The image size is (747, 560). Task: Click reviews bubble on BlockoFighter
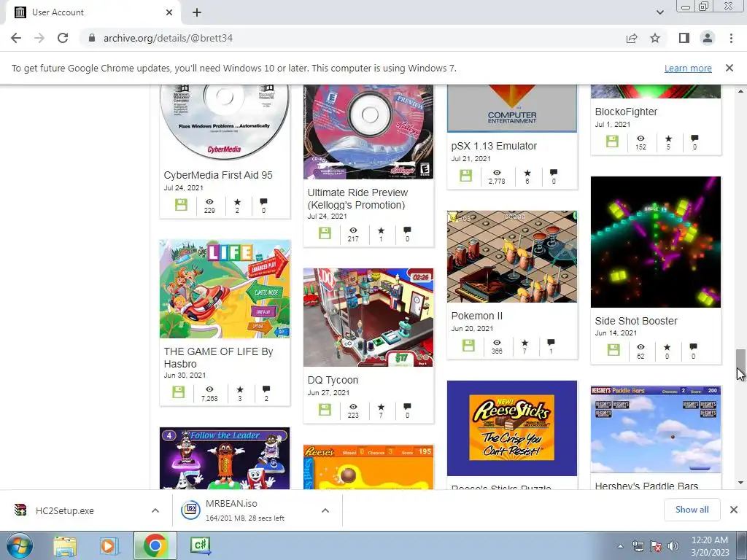coord(694,138)
